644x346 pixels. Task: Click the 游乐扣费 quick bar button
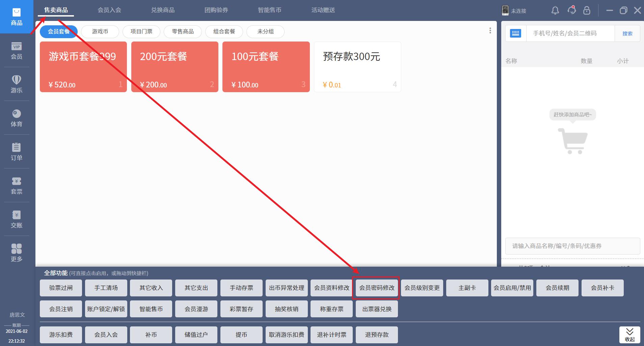coord(61,335)
